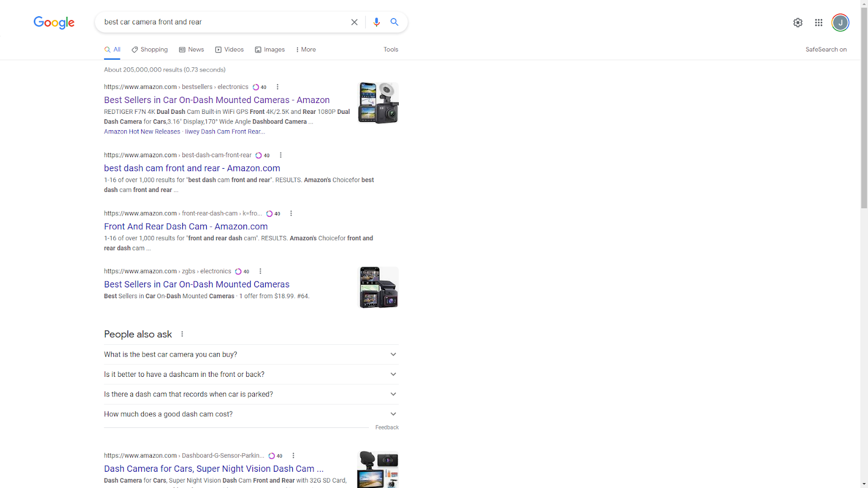
Task: Open options for Best Sellers Amazon result
Action: coord(278,87)
